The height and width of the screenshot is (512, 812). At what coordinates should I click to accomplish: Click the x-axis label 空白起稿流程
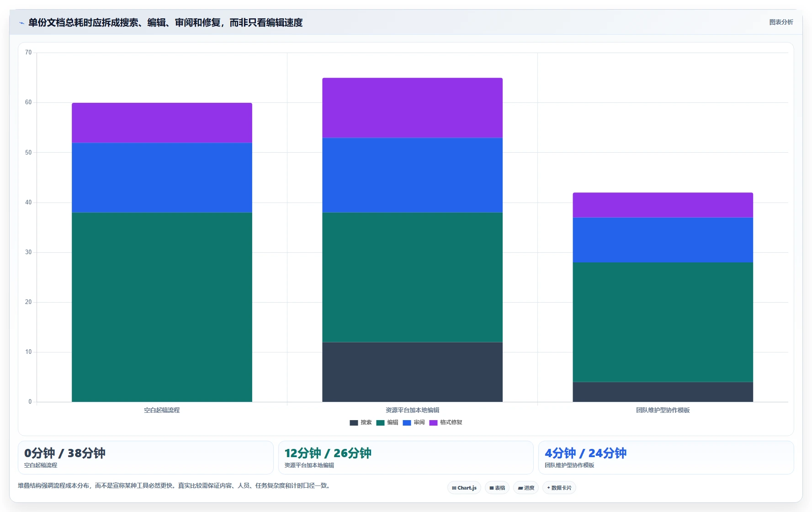[162, 410]
